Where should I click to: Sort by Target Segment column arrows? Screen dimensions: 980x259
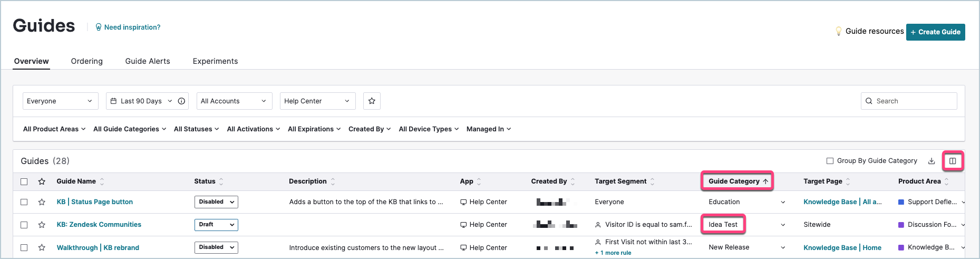pos(653,181)
